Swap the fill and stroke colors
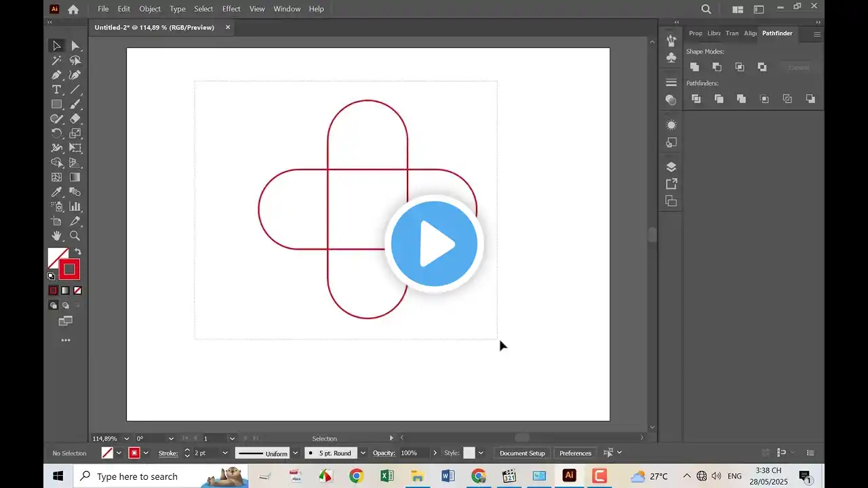This screenshot has height=488, width=868. 79,251
